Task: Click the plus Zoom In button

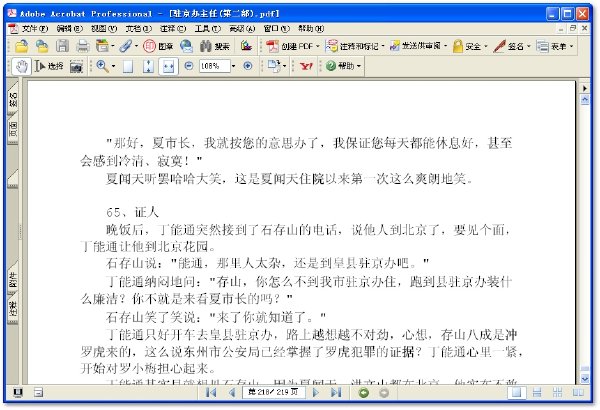Action: point(248,66)
